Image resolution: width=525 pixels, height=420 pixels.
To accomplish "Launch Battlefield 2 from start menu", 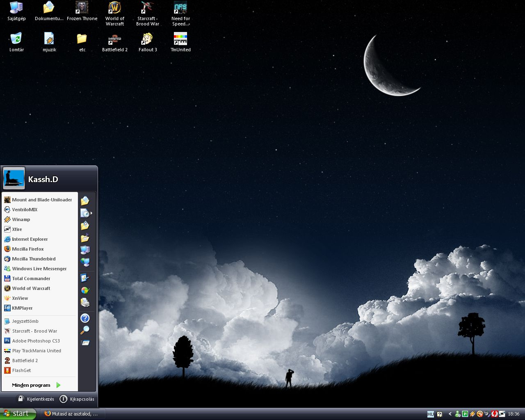I will (x=39, y=361).
